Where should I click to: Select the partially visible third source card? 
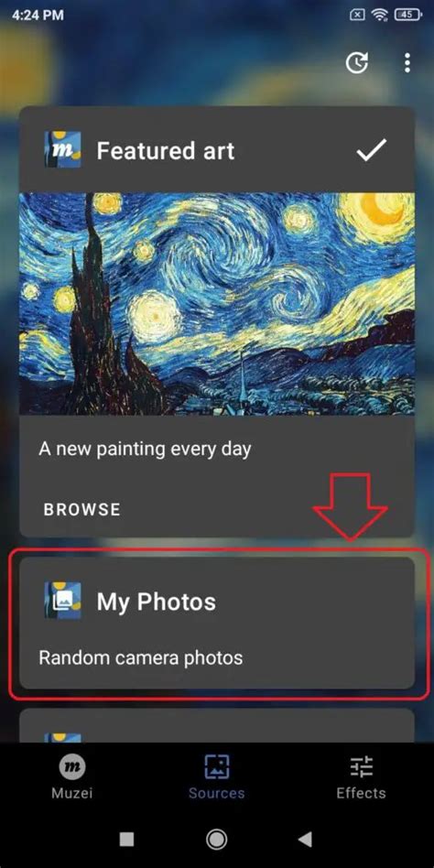coord(217,725)
